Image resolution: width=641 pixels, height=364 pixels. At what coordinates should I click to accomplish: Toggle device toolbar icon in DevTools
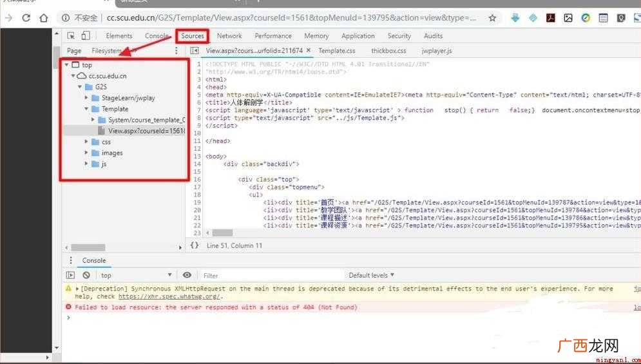tap(86, 35)
